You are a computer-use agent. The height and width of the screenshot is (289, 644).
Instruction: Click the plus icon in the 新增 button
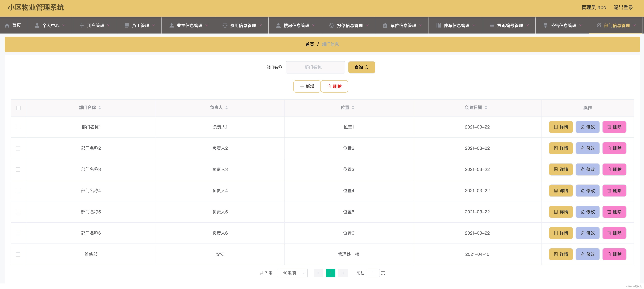pos(302,86)
